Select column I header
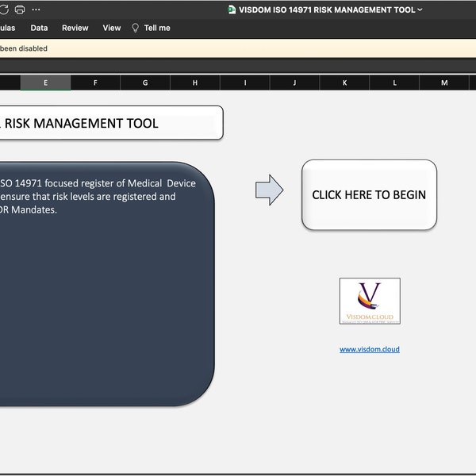Screen dimensions: 476x476 point(245,83)
